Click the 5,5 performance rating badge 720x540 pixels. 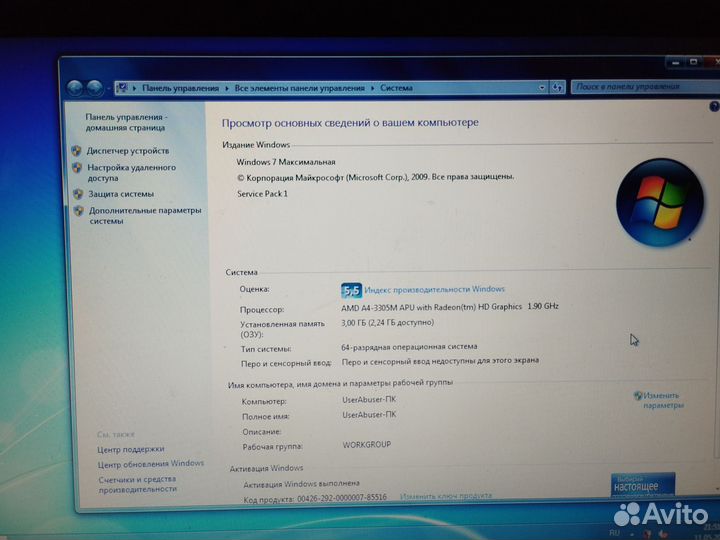351,291
